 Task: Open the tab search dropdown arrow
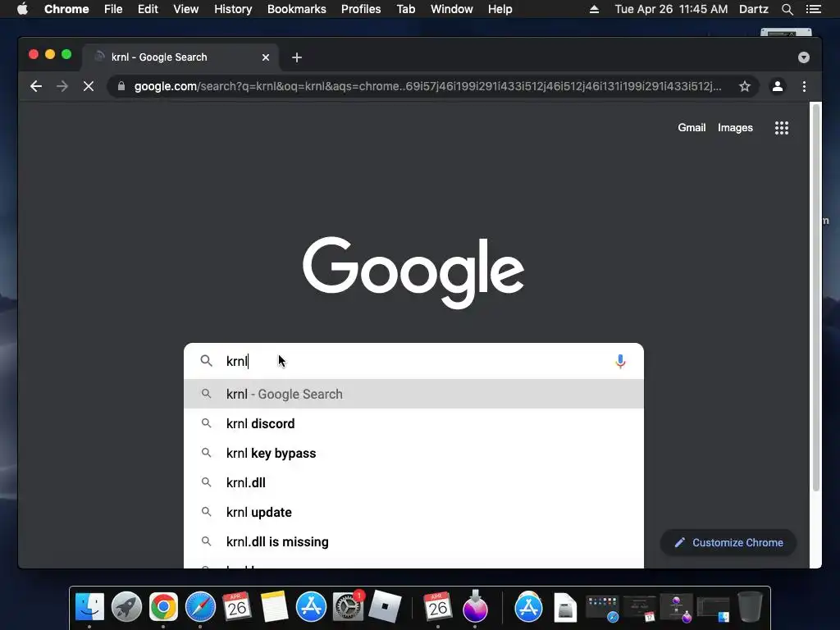(x=804, y=57)
